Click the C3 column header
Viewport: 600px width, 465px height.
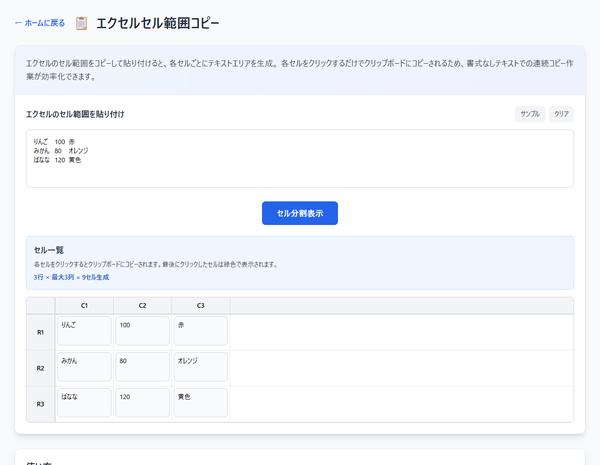pos(201,305)
